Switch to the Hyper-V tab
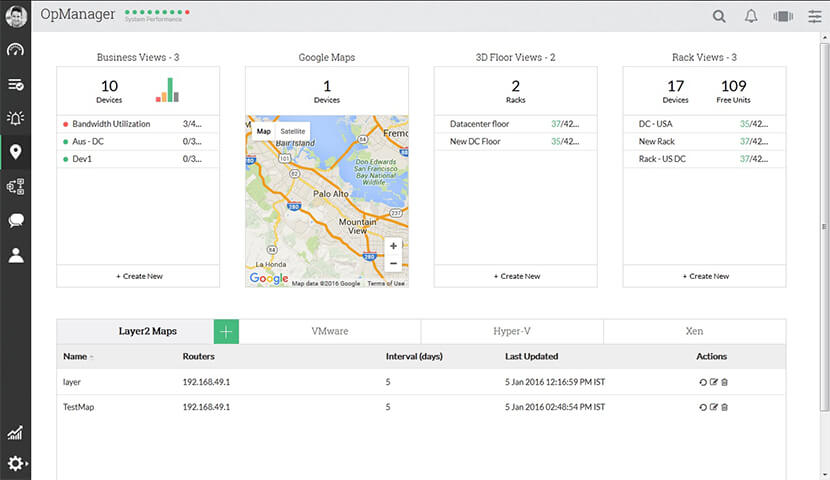 512,331
